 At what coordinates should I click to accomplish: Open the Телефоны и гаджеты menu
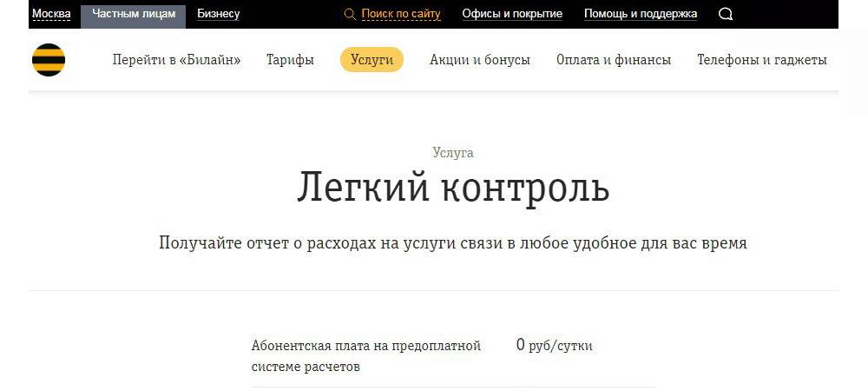761,60
